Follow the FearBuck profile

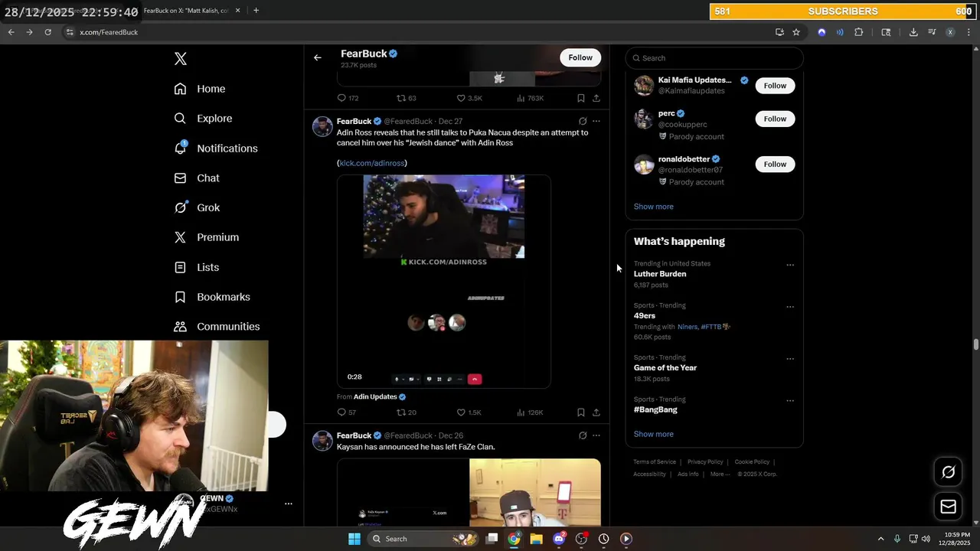(580, 57)
